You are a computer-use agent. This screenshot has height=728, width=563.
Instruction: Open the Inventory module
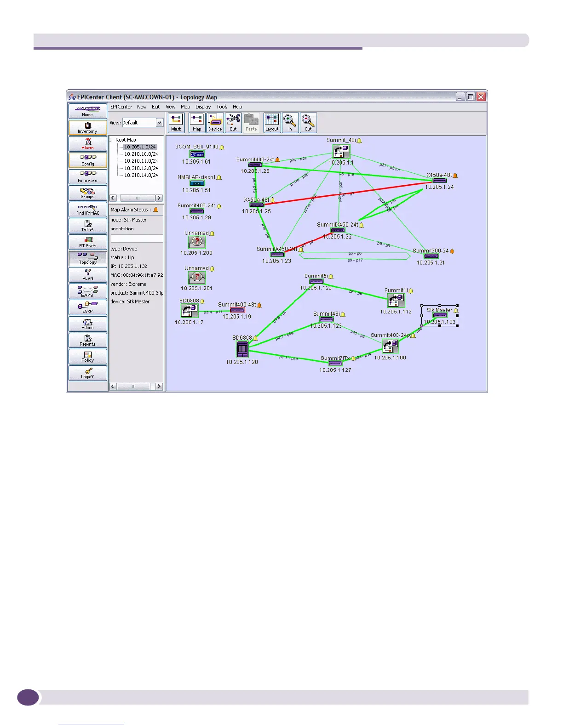click(x=87, y=127)
